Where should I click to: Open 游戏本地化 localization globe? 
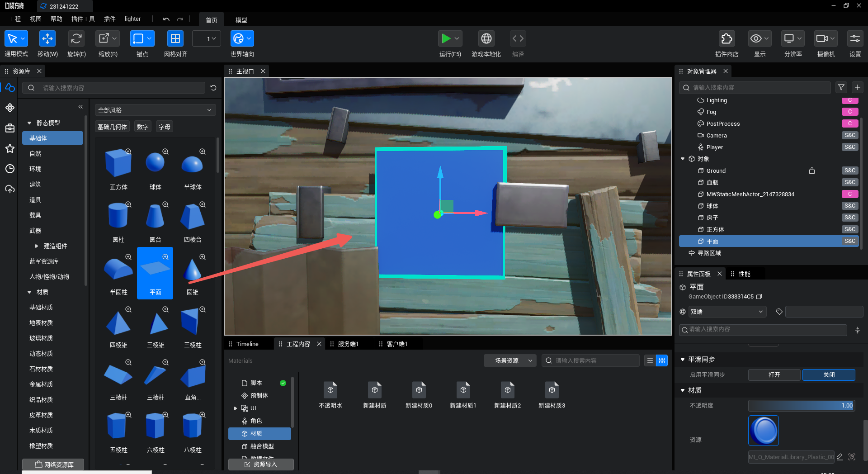tap(486, 39)
